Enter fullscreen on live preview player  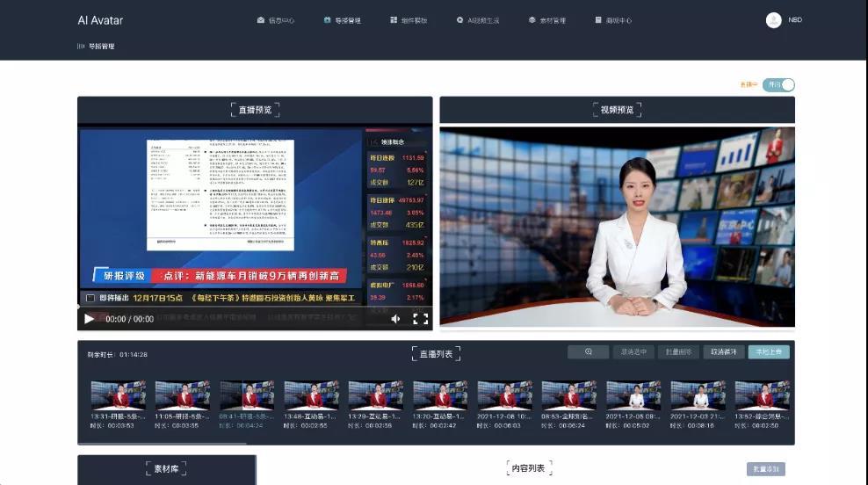tap(421, 319)
